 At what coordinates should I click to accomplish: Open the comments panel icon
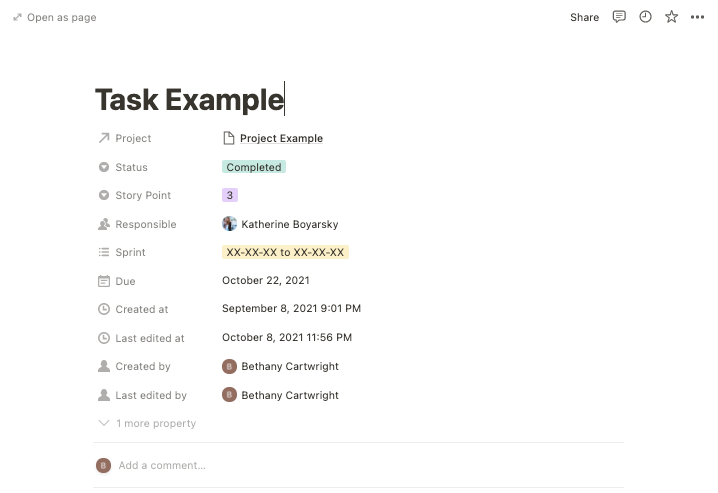[619, 17]
